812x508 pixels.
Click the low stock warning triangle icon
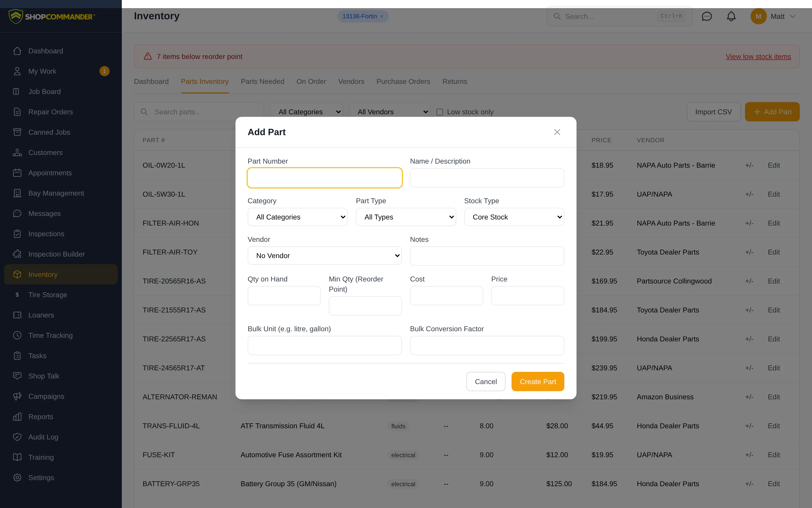tap(148, 56)
